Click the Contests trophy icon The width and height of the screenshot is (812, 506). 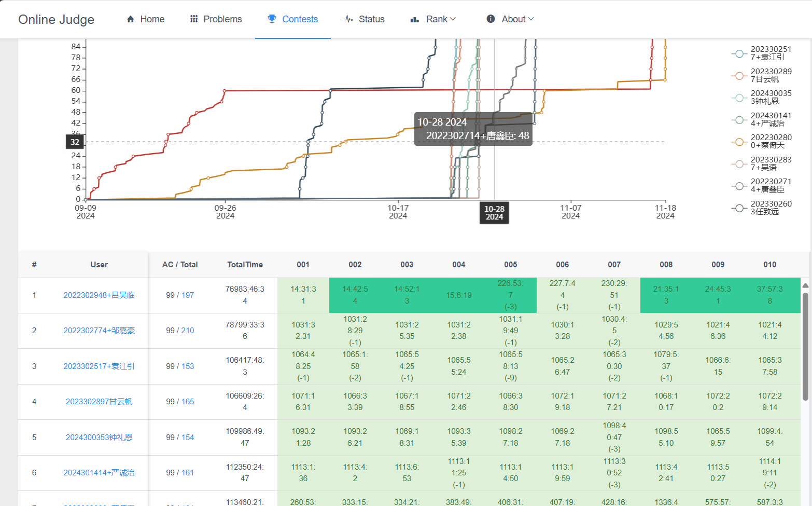(272, 19)
